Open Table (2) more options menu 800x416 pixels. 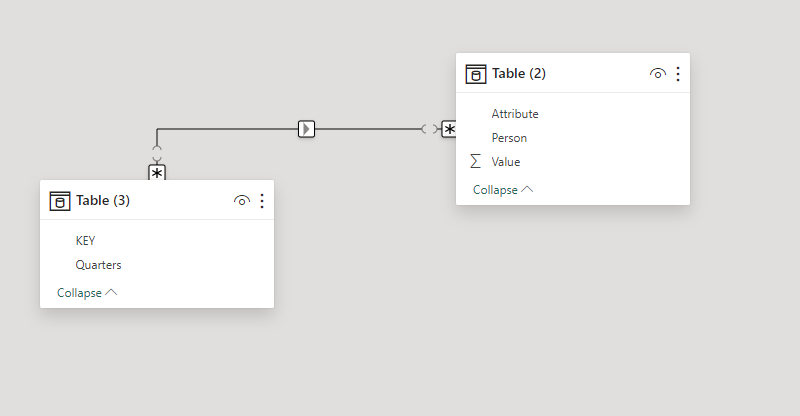coord(678,74)
